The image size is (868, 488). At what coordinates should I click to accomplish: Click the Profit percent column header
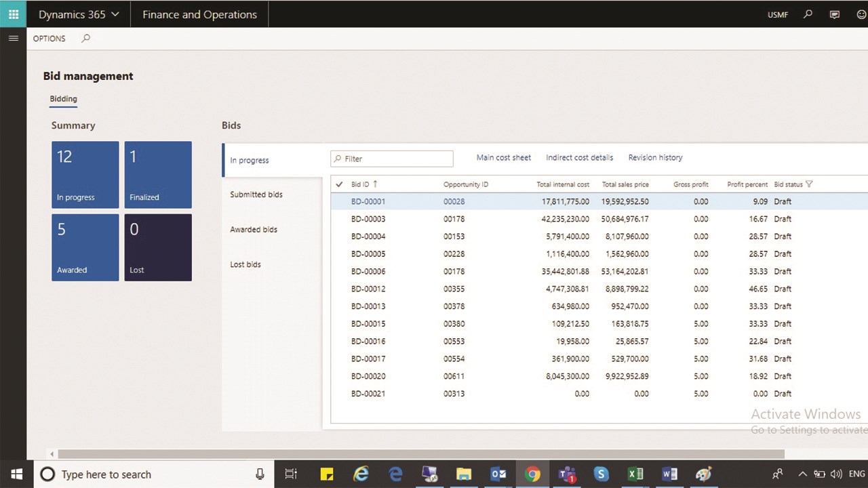[x=747, y=184]
